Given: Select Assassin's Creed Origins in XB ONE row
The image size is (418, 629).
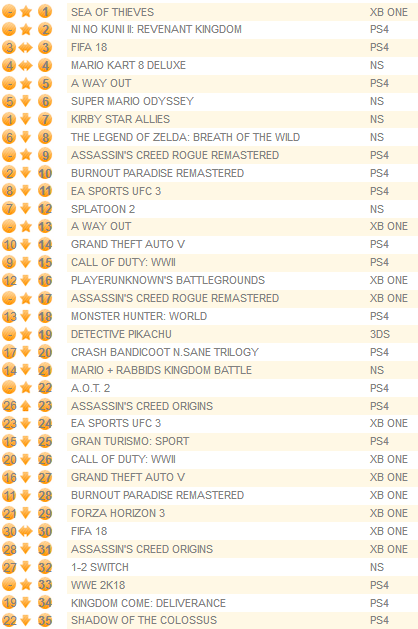Looking at the screenshot, I should click(142, 549).
